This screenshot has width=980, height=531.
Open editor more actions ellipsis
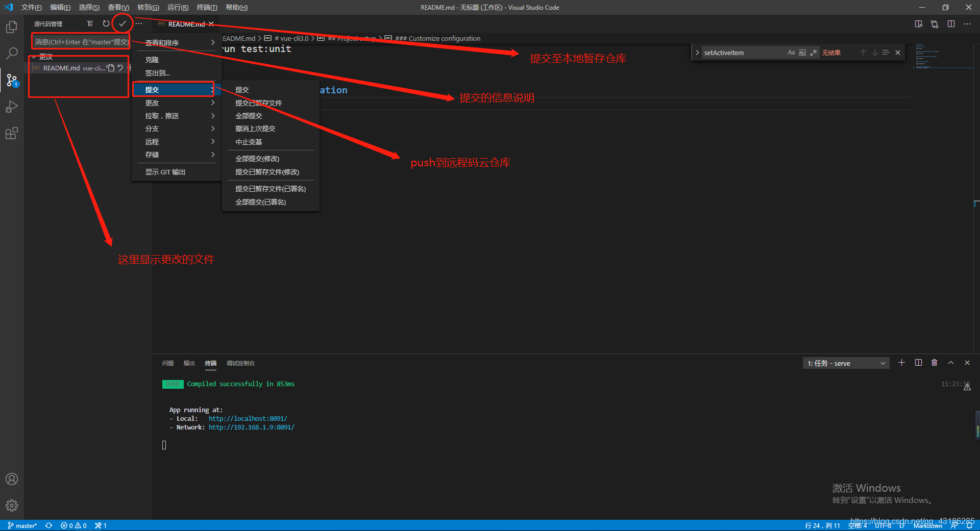pyautogui.click(x=967, y=24)
